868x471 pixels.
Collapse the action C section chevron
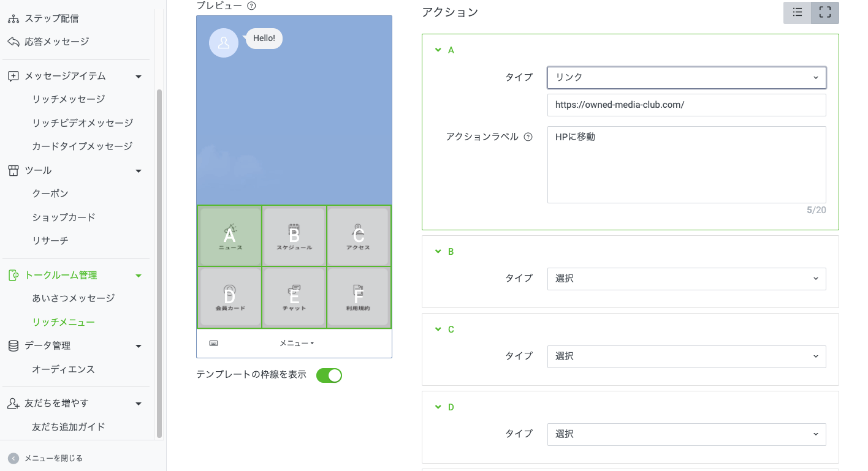(438, 330)
